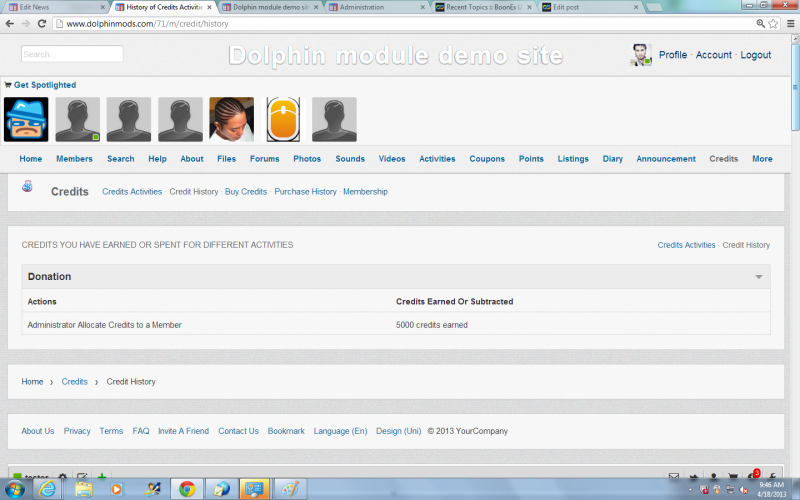Click the Home breadcrumb link
Viewport: 800px width, 500px height.
coord(32,382)
